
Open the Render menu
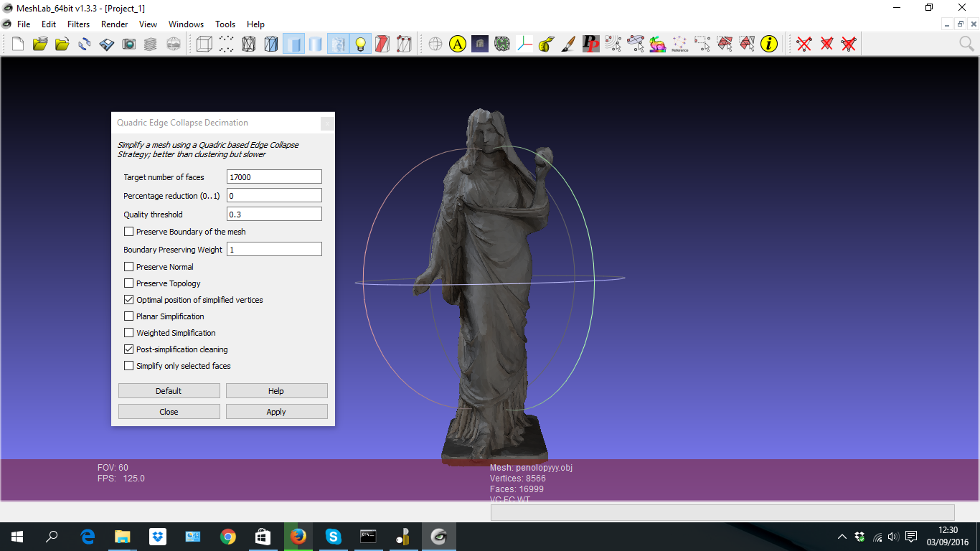[115, 24]
